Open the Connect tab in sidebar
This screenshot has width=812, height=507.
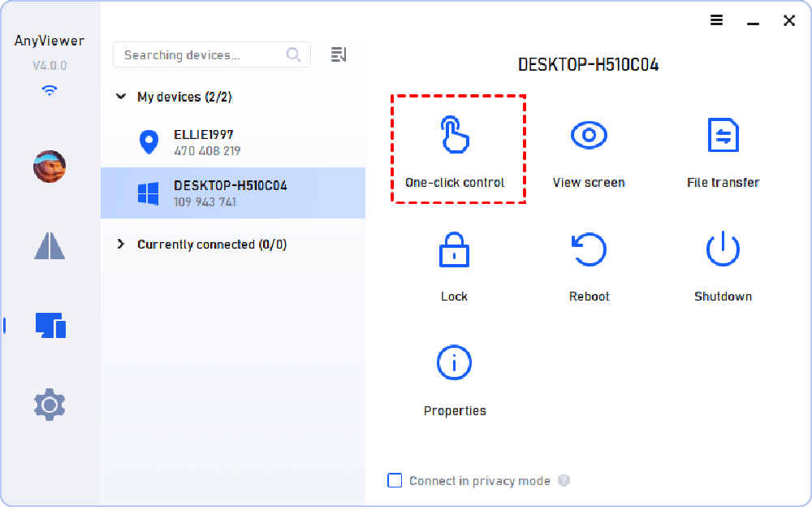click(50, 245)
